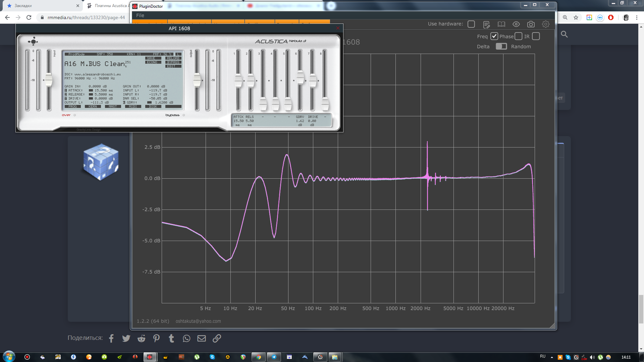This screenshot has height=362, width=644.
Task: Open the DISK page on Nebula display
Action: [153, 107]
